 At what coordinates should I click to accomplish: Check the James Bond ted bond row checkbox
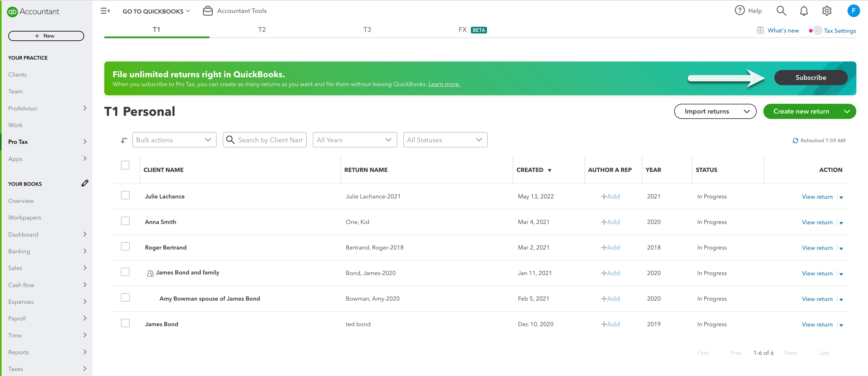pyautogui.click(x=125, y=323)
